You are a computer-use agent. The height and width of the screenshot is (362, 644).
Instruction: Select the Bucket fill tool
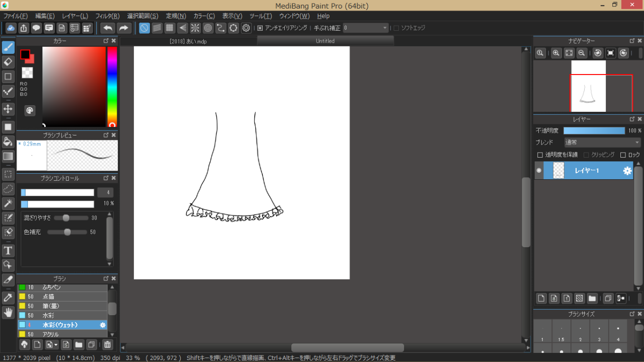tap(8, 141)
